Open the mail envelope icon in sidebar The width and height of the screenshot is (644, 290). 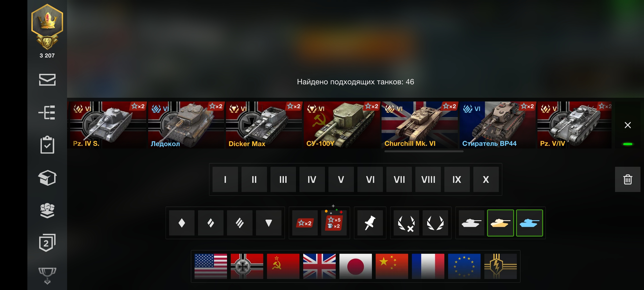(x=47, y=79)
